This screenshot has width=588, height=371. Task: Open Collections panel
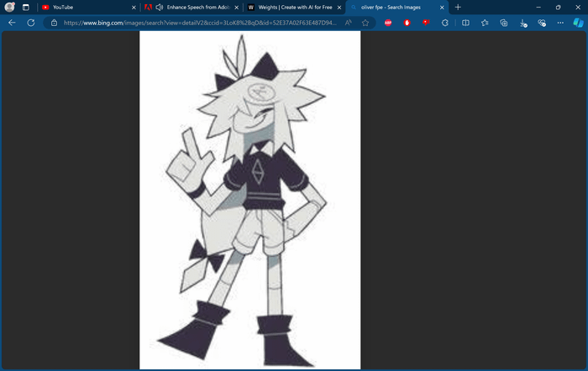[x=504, y=23]
